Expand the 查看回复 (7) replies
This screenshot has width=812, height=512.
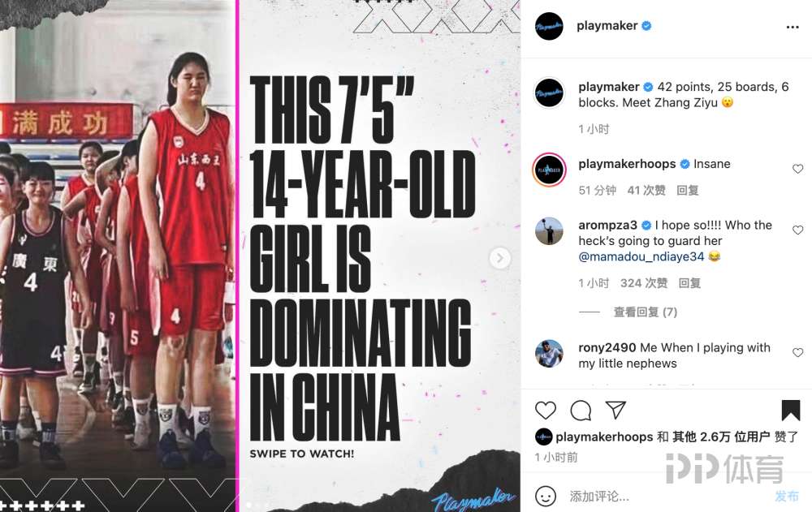click(x=646, y=312)
